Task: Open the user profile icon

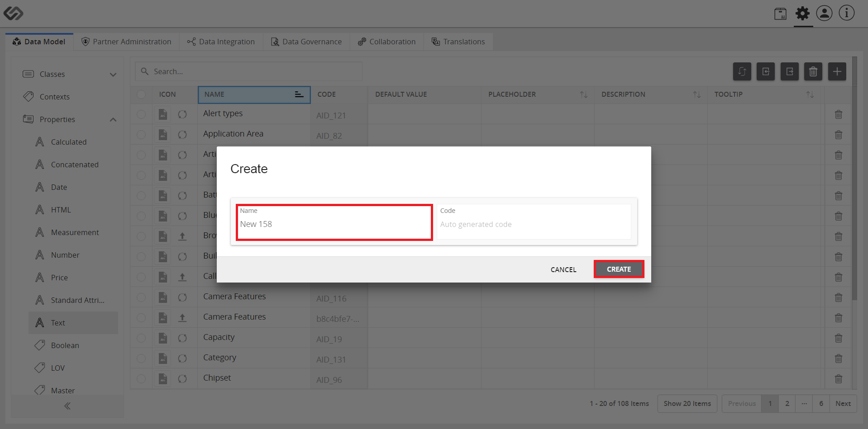Action: 824,13
